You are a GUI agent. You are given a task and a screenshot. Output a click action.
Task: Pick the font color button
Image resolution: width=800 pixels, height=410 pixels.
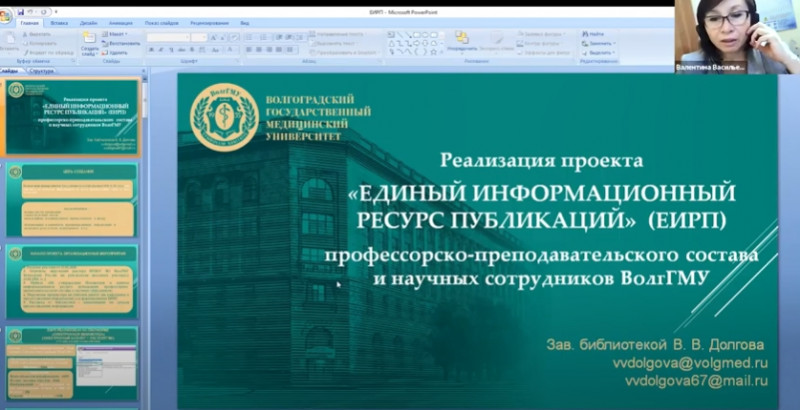[x=231, y=50]
